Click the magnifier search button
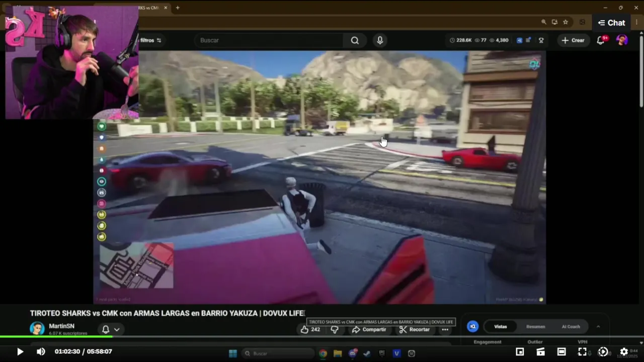644x362 pixels. click(x=355, y=40)
